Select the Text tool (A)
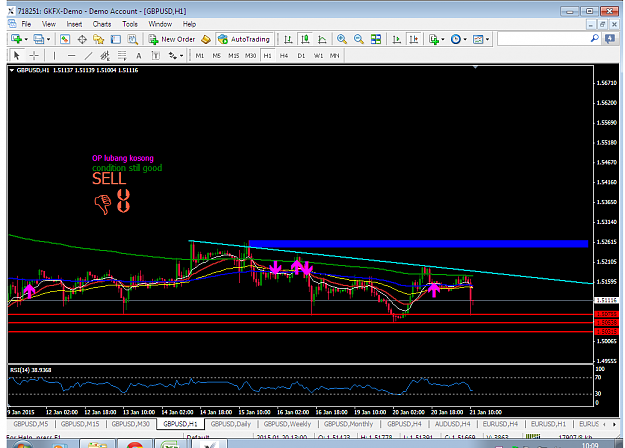This screenshot has height=448, width=625. 139,56
